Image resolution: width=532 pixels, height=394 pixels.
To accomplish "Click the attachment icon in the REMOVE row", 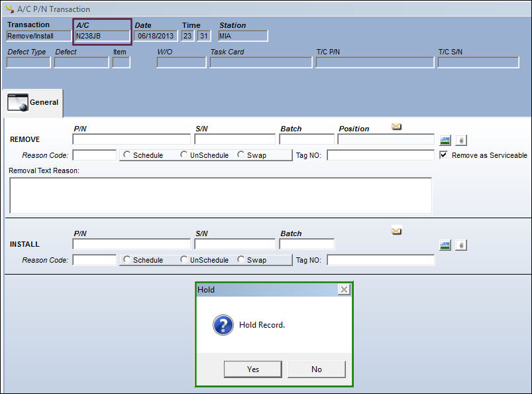I will (x=461, y=140).
